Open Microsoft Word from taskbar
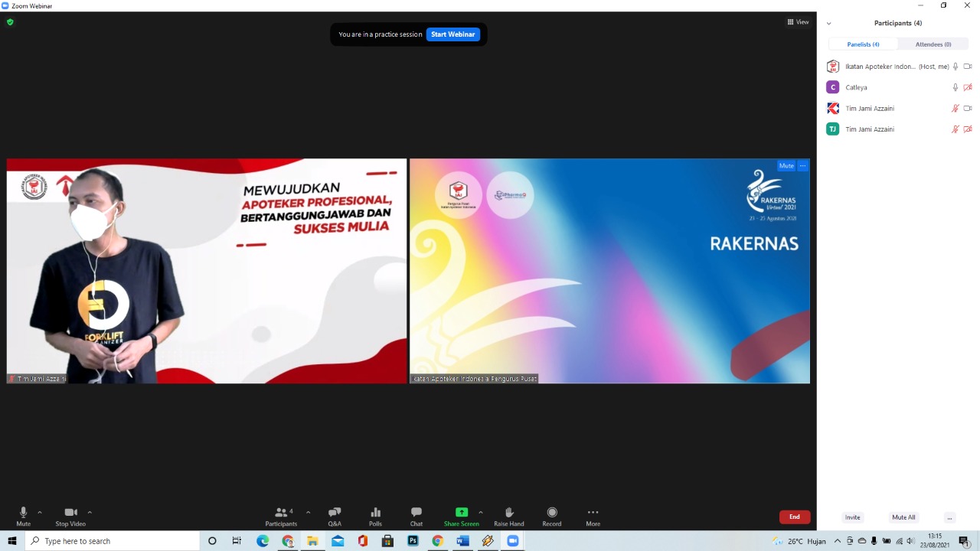The height and width of the screenshot is (551, 980). [x=462, y=541]
